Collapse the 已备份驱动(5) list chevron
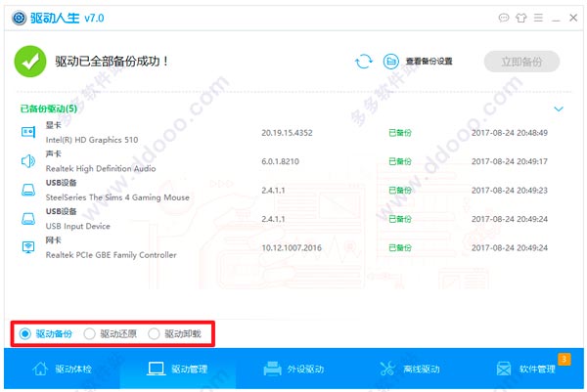 click(x=559, y=109)
